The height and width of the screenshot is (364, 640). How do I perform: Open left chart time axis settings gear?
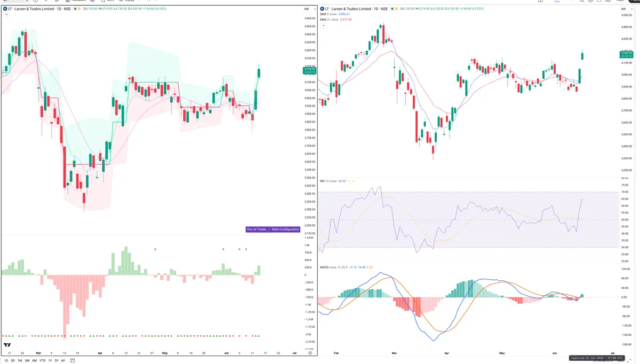(310, 353)
